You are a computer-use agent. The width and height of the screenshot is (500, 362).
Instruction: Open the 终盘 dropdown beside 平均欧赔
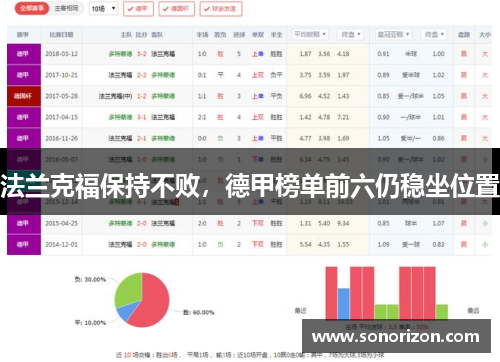350,34
